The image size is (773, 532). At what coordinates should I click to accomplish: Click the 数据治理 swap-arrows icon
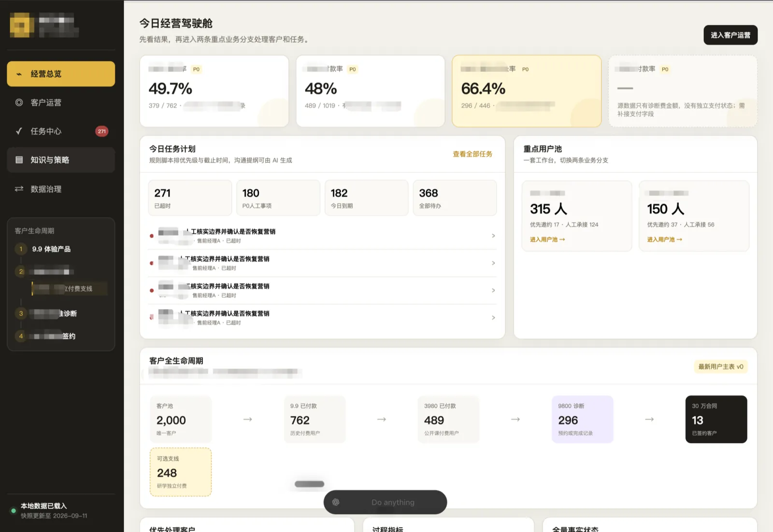(19, 189)
